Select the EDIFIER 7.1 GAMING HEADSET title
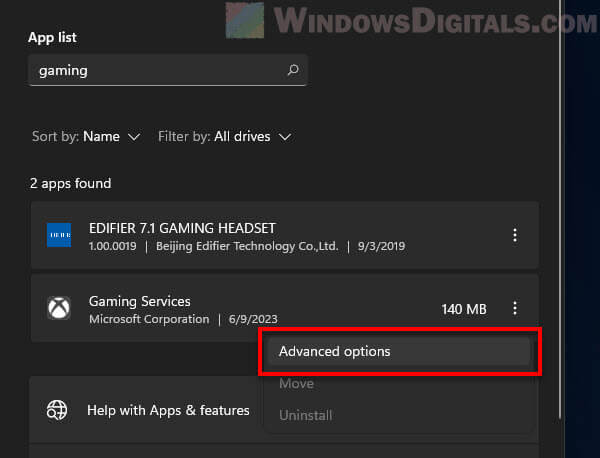 182,228
